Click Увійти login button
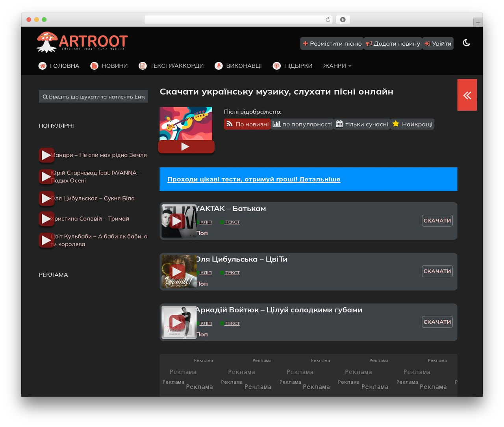The height and width of the screenshot is (427, 504). 438,44
